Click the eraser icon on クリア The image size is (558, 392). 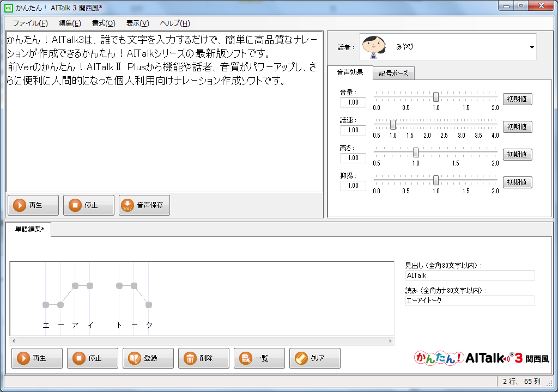[x=301, y=358]
